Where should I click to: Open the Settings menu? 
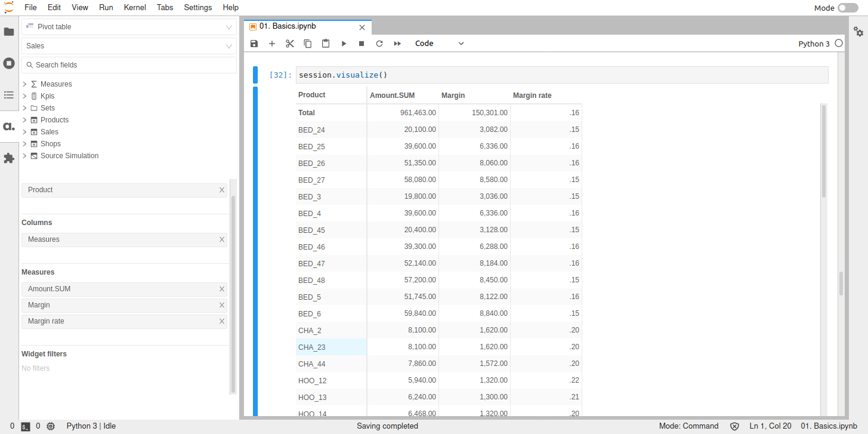pyautogui.click(x=198, y=8)
